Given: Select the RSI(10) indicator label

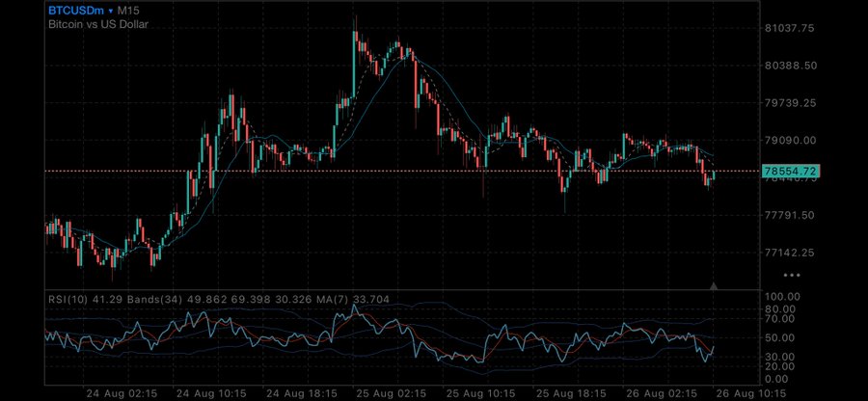Looking at the screenshot, I should click(68, 299).
